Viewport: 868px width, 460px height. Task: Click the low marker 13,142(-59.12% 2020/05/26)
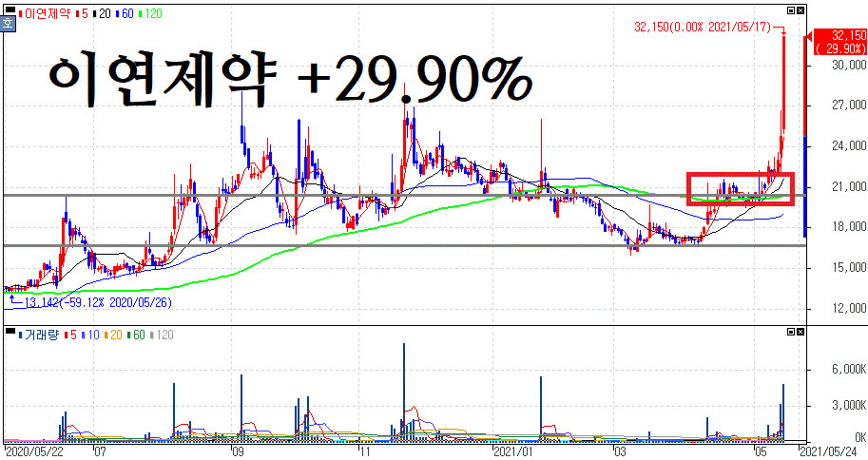pyautogui.click(x=98, y=303)
